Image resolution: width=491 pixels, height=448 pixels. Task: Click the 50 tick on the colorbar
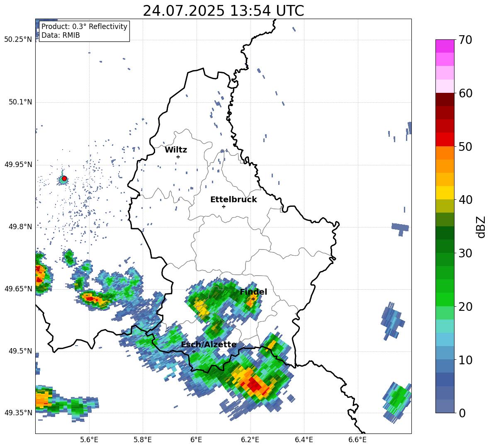pos(465,146)
